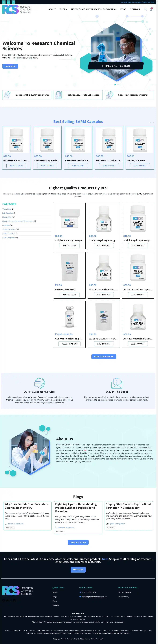Add MK-677 Capsules to cart

tap(140, 165)
